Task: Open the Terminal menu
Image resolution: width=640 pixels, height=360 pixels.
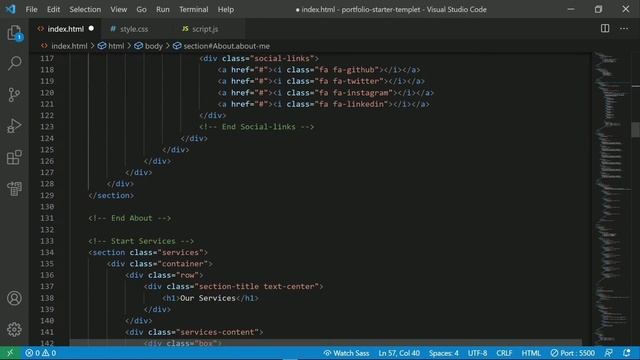Action: coord(193,9)
